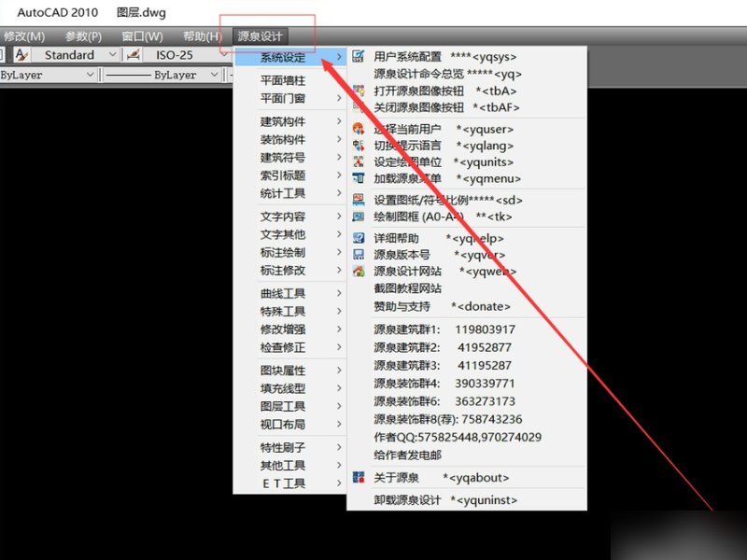Click the 选择当前用户 user icon

pyautogui.click(x=359, y=129)
